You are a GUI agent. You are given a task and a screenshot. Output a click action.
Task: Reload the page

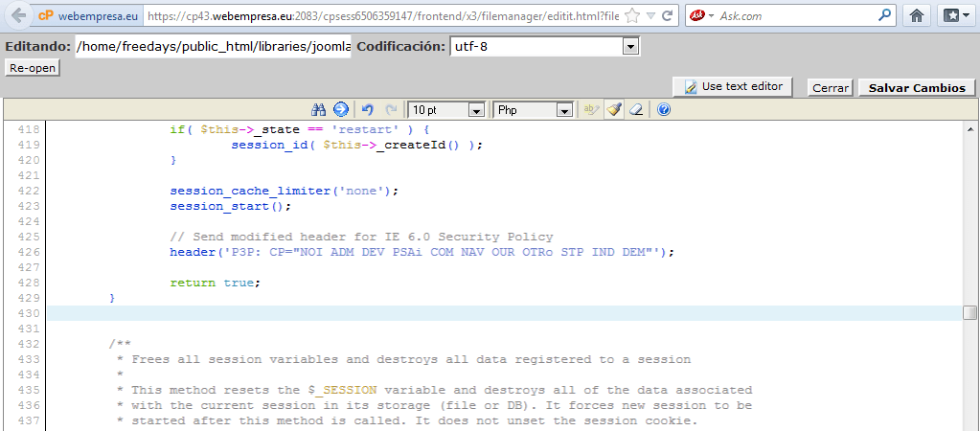pos(668,16)
